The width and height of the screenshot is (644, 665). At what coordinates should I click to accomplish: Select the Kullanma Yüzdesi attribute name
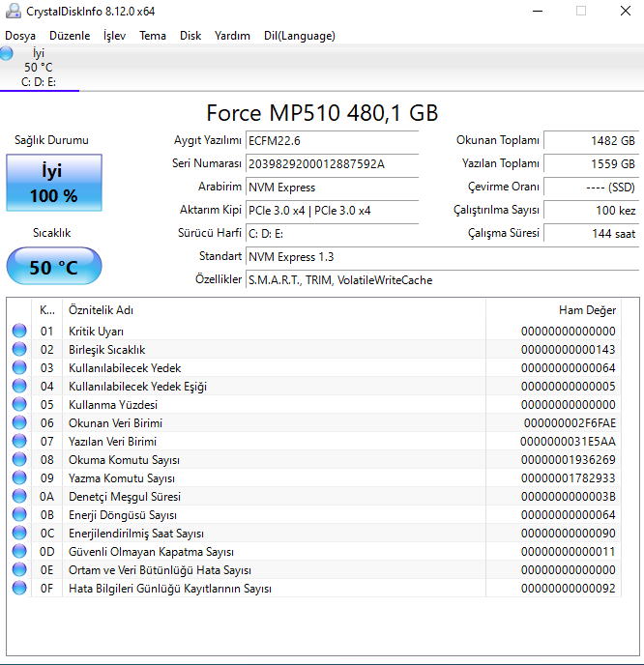(113, 405)
